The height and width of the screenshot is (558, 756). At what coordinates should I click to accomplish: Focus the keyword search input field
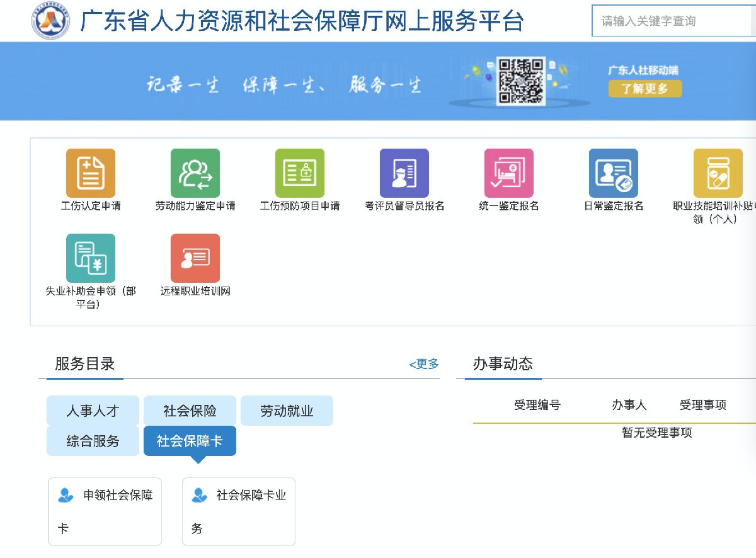tap(672, 21)
